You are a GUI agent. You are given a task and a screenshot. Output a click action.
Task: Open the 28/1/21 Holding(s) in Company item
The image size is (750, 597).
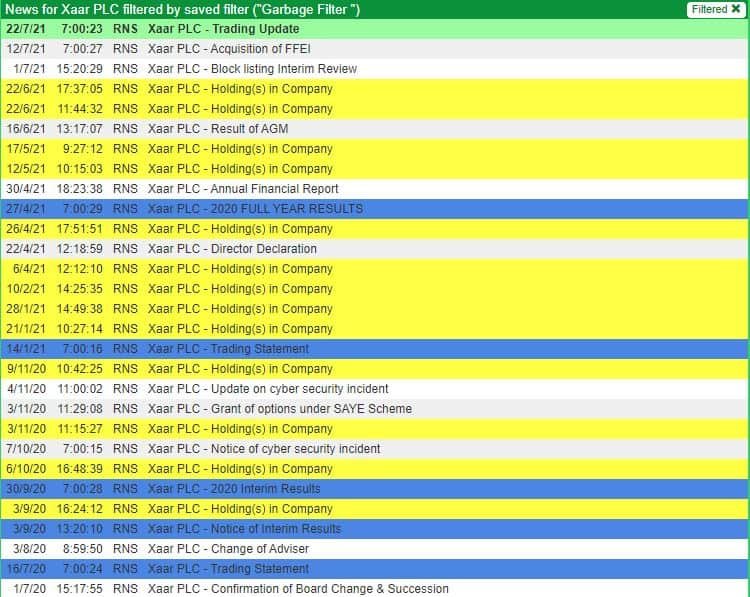pos(375,309)
